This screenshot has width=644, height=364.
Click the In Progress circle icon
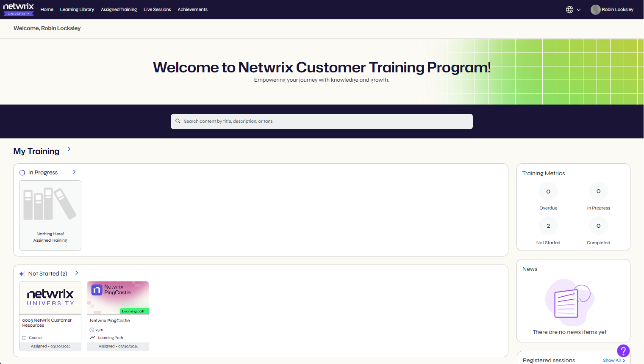pyautogui.click(x=22, y=172)
